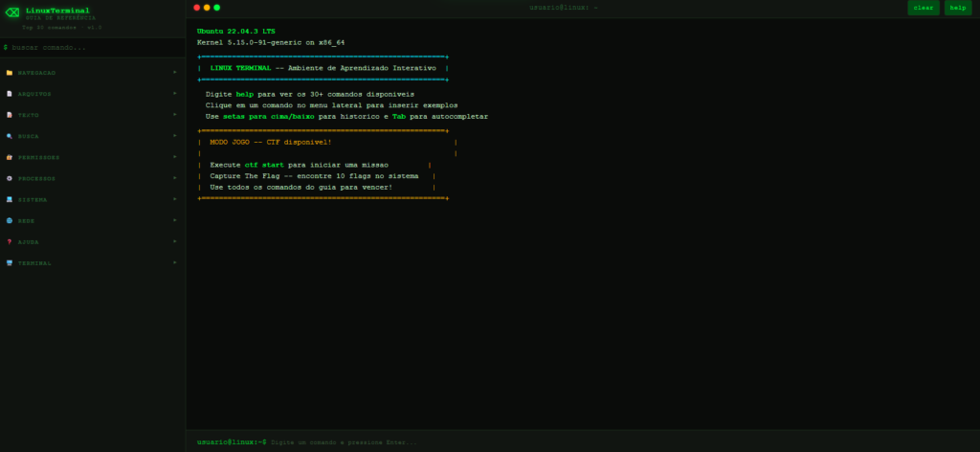This screenshot has height=452, width=980.
Task: Click the highlighted 'ctf start' text
Action: pos(264,165)
